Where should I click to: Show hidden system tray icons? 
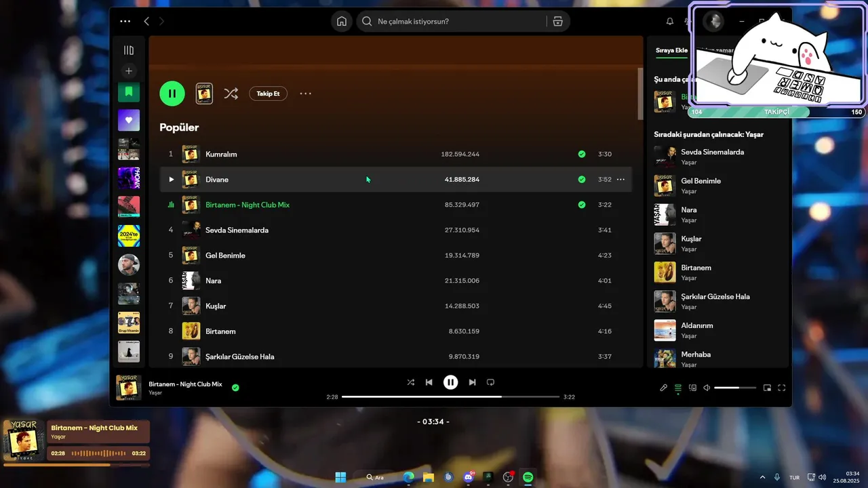coord(762,477)
